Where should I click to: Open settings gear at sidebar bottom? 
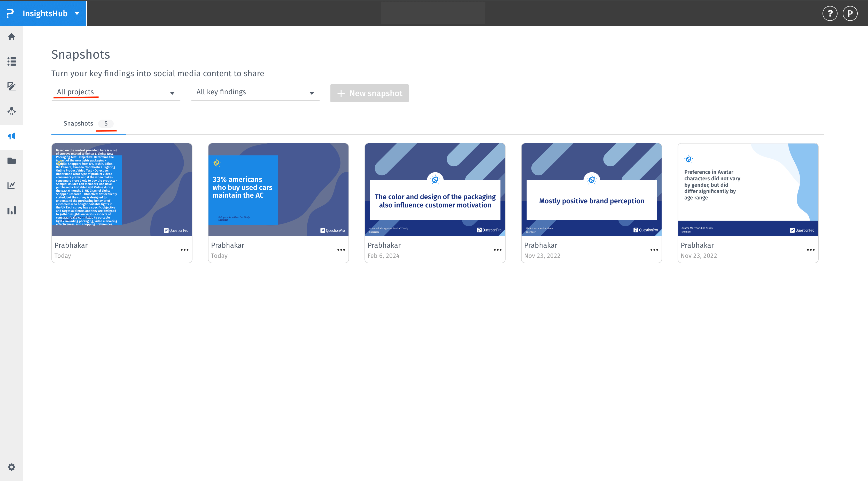11,467
